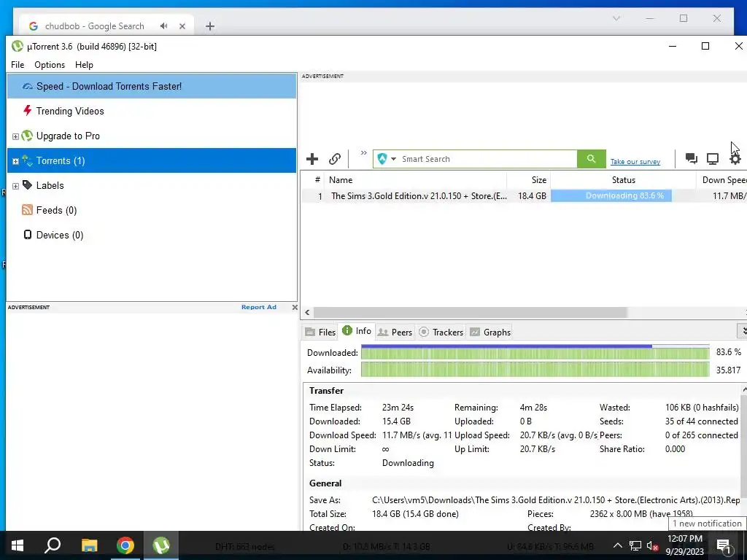This screenshot has height=560, width=747.
Task: Sort torrents by Status column header
Action: click(623, 180)
